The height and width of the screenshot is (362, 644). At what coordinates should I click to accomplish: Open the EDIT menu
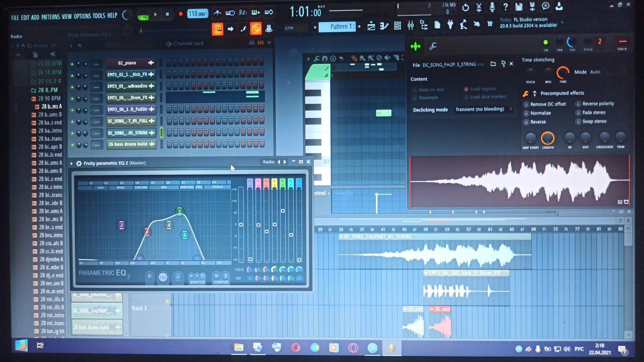(x=25, y=17)
